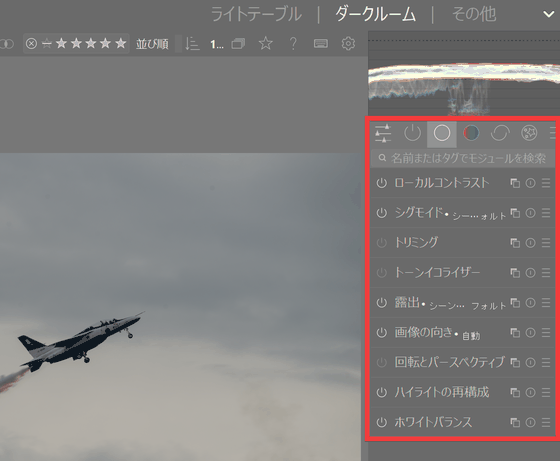Select the color modules half-circle tab
The height and width of the screenshot is (461, 560).
tap(471, 133)
